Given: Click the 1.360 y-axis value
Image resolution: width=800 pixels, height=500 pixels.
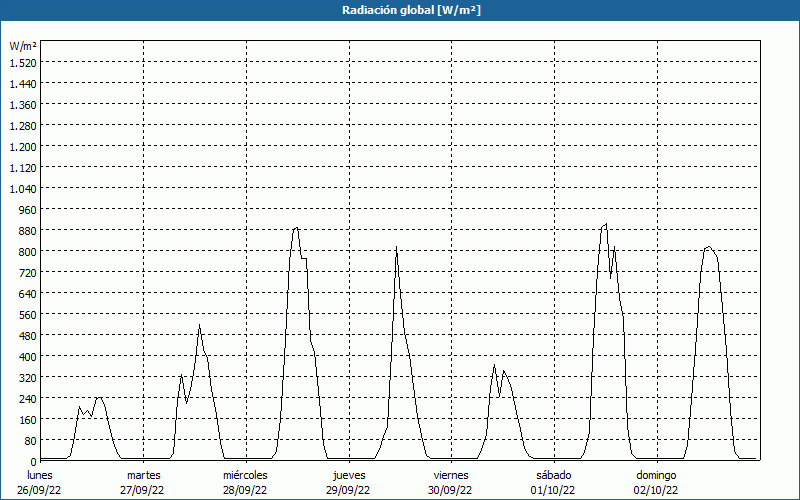Looking at the screenshot, I should pos(23,105).
